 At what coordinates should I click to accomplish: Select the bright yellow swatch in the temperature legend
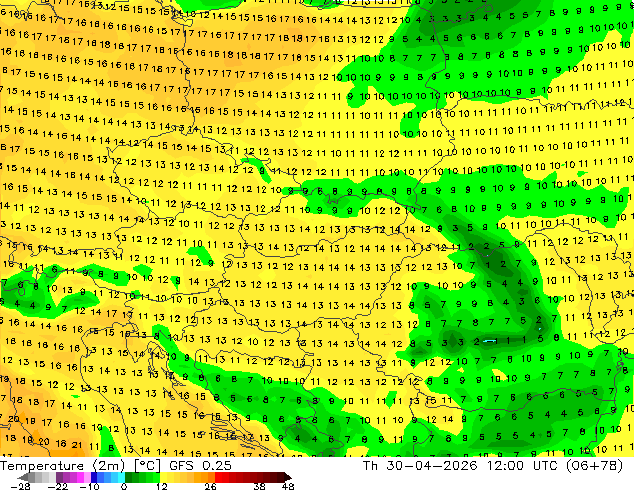163,477
